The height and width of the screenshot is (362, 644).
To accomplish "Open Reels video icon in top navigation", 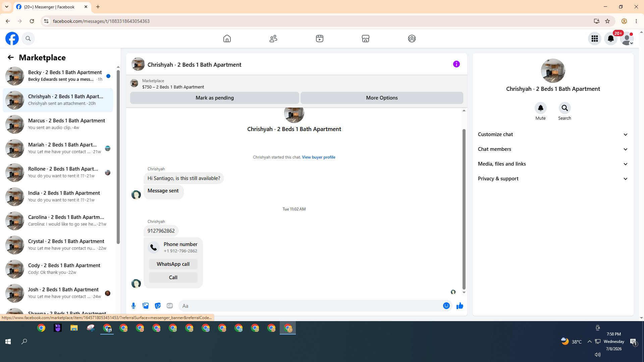I will pyautogui.click(x=320, y=39).
